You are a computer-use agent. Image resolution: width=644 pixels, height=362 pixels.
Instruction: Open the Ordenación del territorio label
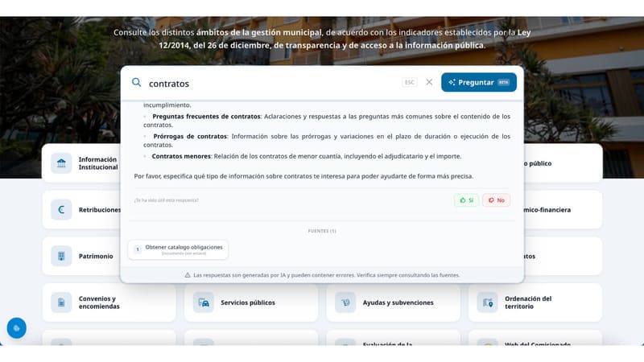528,302
